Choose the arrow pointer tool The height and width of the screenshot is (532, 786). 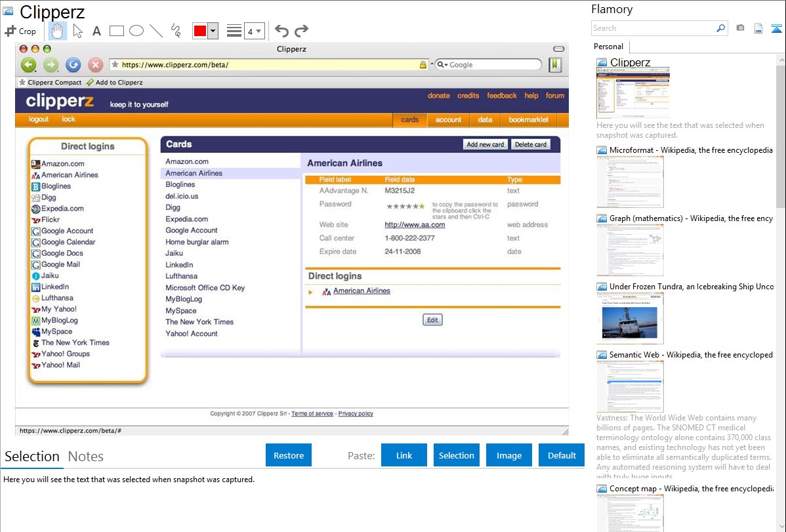(x=77, y=31)
